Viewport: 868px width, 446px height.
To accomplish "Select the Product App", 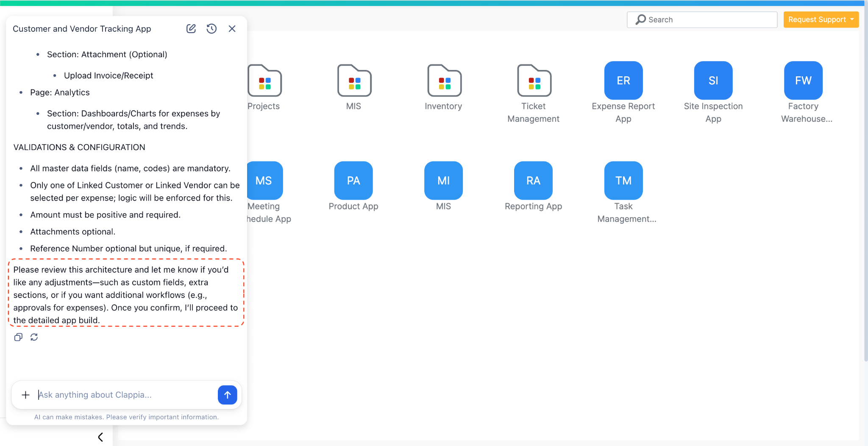I will coord(353,180).
